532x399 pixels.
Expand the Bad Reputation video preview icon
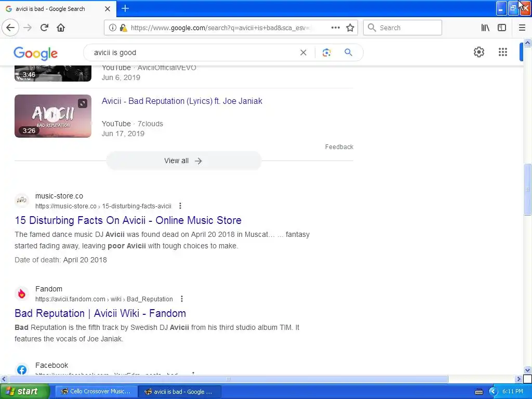(83, 103)
